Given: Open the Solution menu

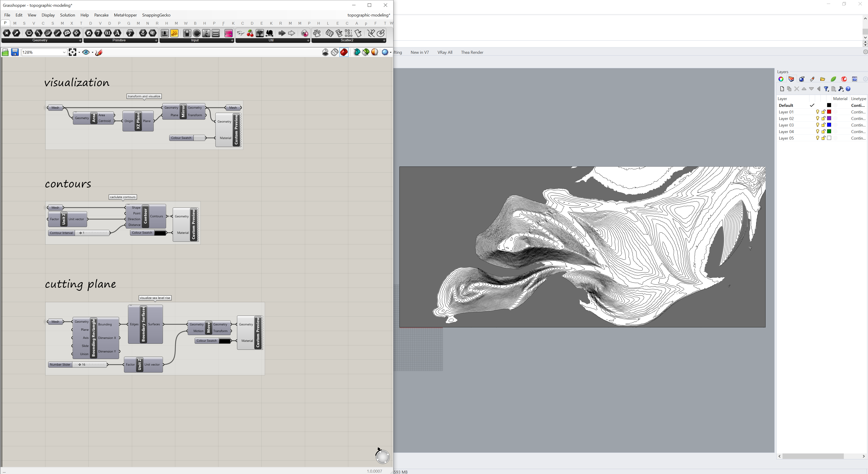Looking at the screenshot, I should 67,15.
